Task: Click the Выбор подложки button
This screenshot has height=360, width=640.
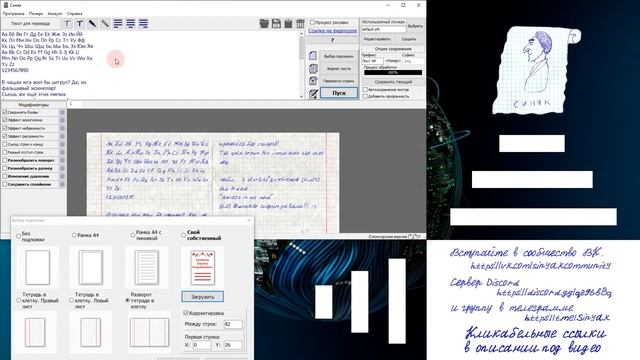Action: [339, 56]
